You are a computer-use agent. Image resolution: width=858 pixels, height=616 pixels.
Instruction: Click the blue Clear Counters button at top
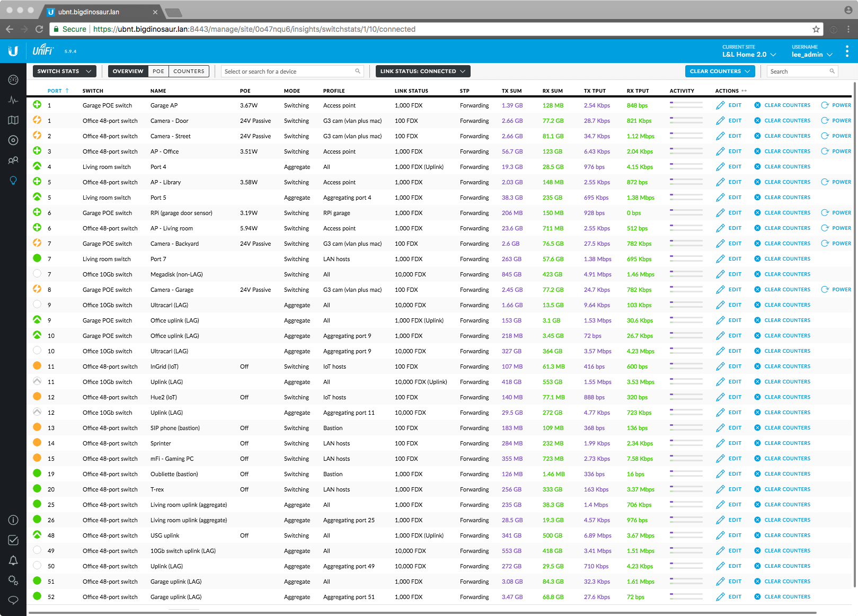tap(720, 72)
